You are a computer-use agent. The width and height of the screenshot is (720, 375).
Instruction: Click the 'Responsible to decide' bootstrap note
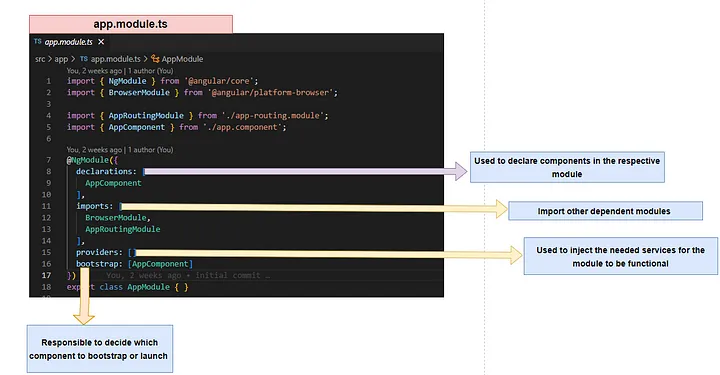[100, 349]
